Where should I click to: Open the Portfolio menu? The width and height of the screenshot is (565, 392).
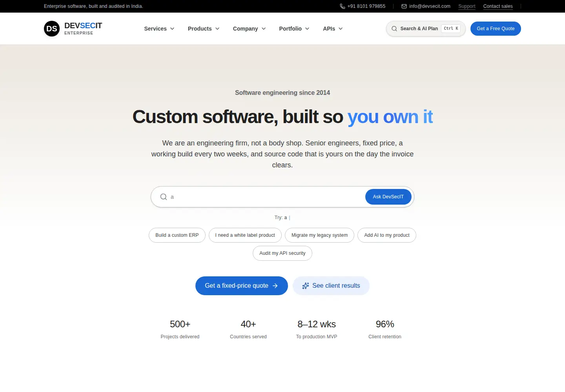pyautogui.click(x=294, y=29)
